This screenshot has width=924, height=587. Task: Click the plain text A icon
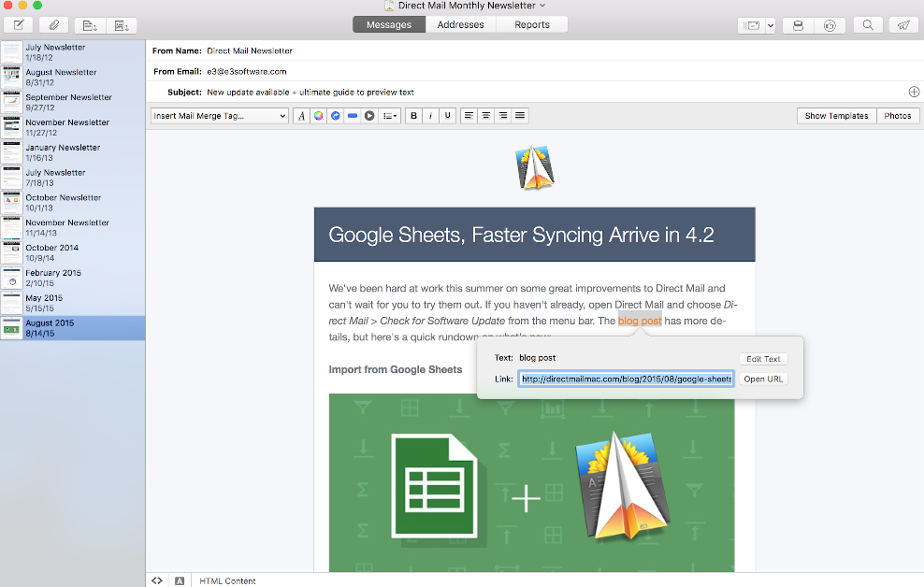pos(180,581)
